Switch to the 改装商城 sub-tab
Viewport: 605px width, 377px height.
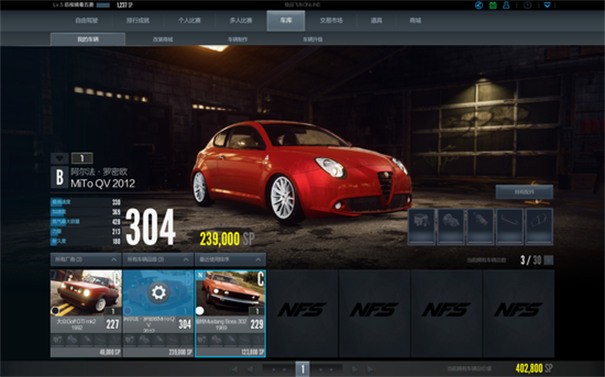coord(163,39)
